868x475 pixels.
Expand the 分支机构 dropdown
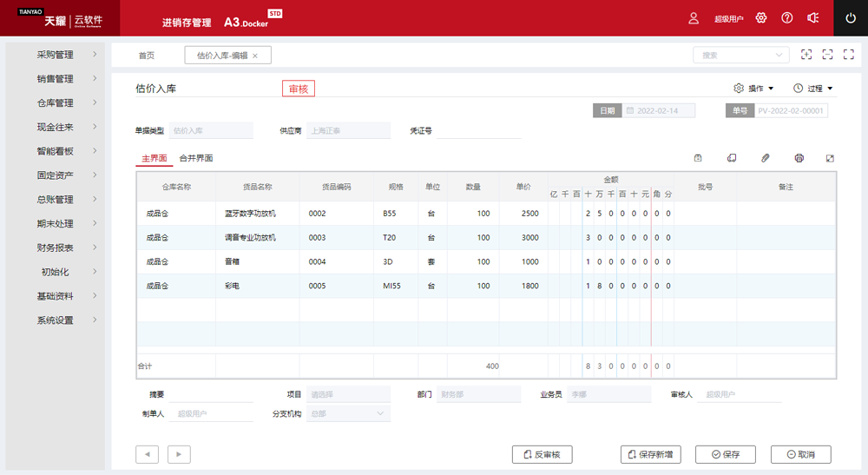pos(348,414)
